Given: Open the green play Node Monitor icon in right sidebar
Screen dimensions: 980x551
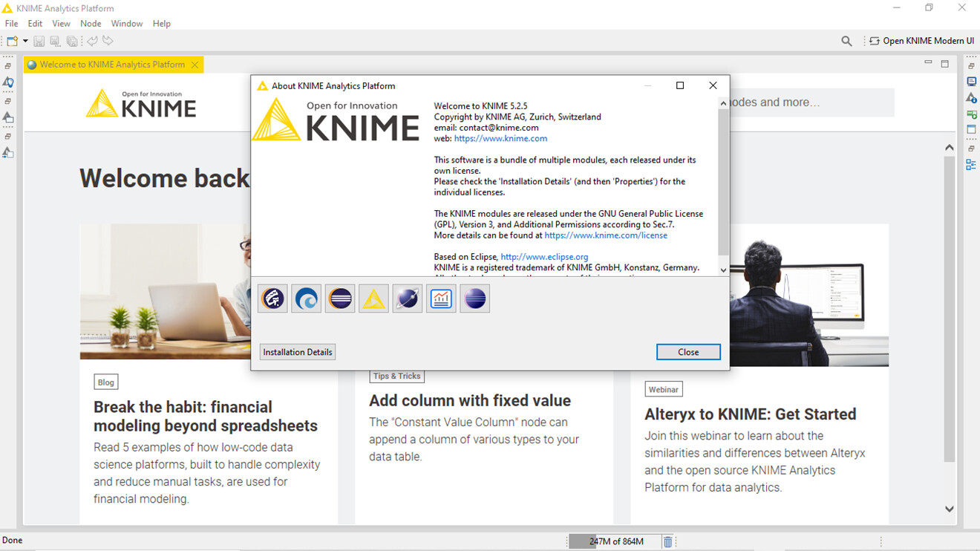Looking at the screenshot, I should click(971, 114).
